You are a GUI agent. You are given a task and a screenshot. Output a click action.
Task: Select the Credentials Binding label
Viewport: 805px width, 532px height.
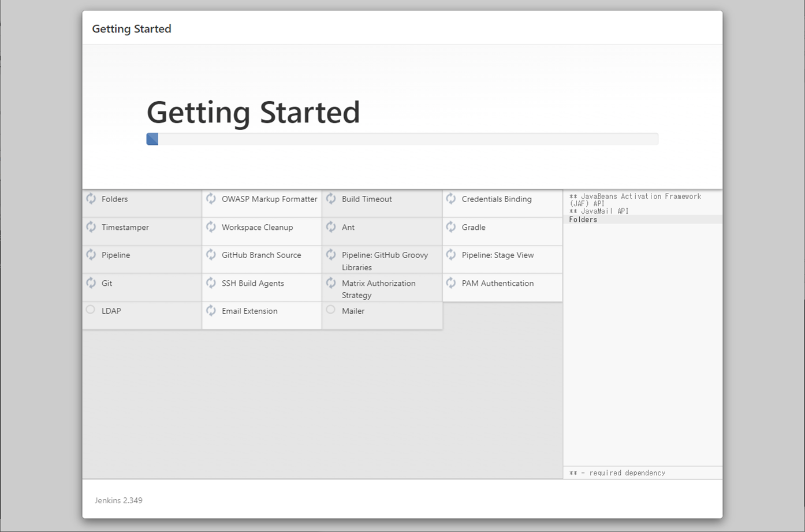click(497, 199)
